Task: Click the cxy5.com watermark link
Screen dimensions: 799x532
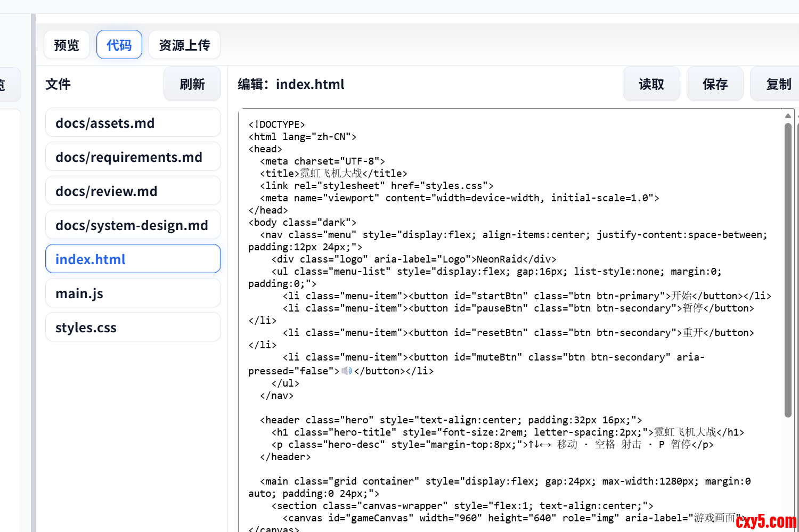Action: [x=766, y=521]
